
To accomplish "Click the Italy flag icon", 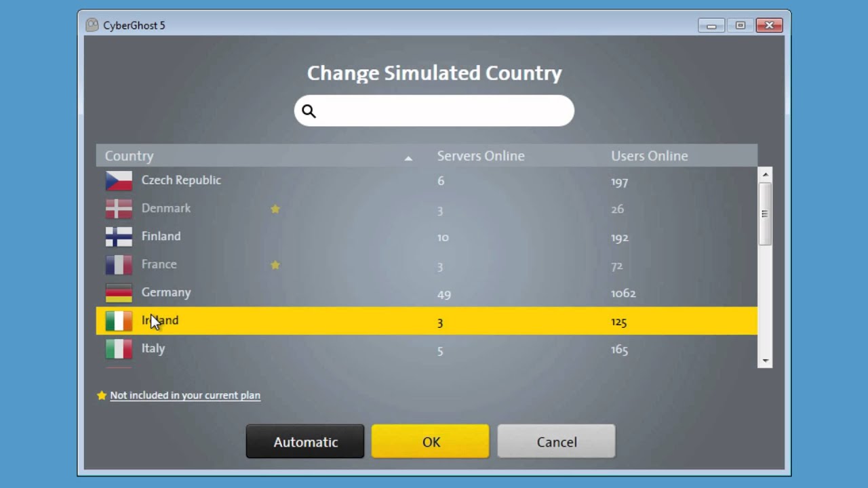I will pos(119,349).
